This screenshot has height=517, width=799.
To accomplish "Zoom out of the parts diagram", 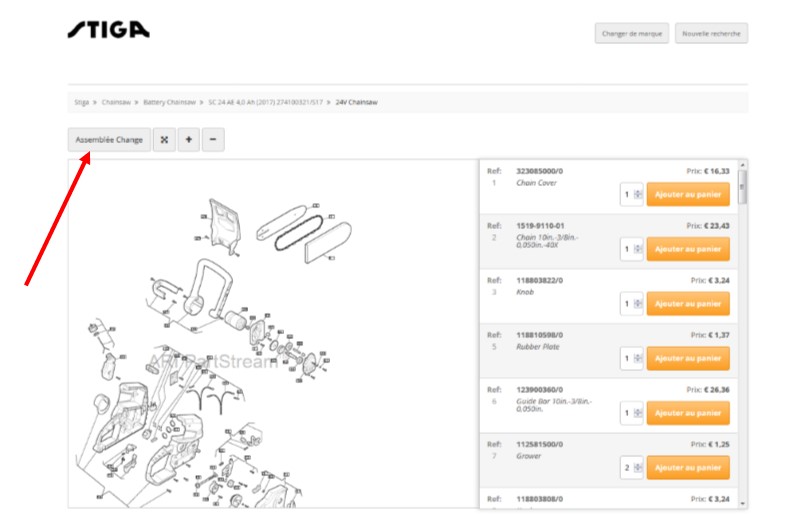I will click(213, 140).
